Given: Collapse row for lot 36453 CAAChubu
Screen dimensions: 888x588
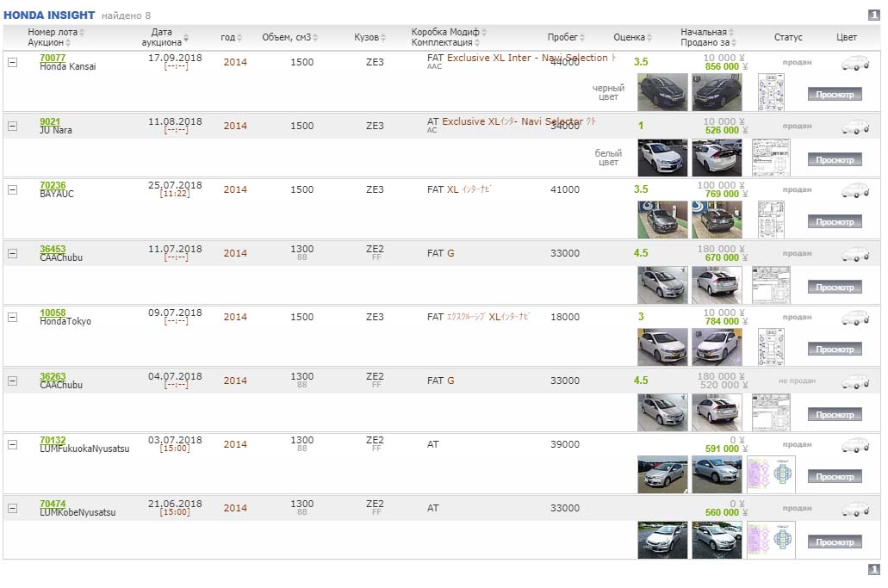Looking at the screenshot, I should (x=12, y=253).
